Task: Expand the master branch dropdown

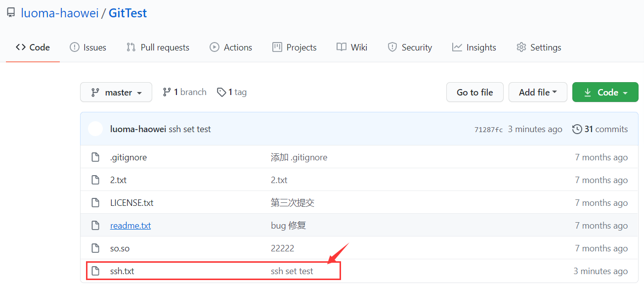Action: tap(116, 93)
